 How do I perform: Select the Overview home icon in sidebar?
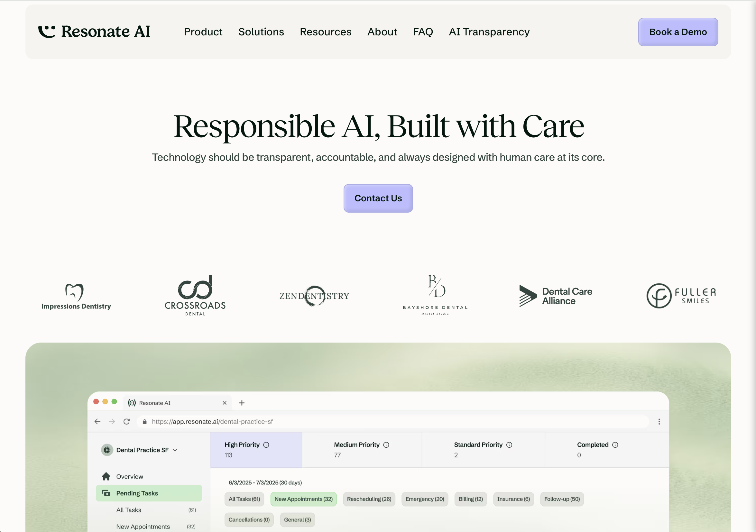pyautogui.click(x=106, y=476)
